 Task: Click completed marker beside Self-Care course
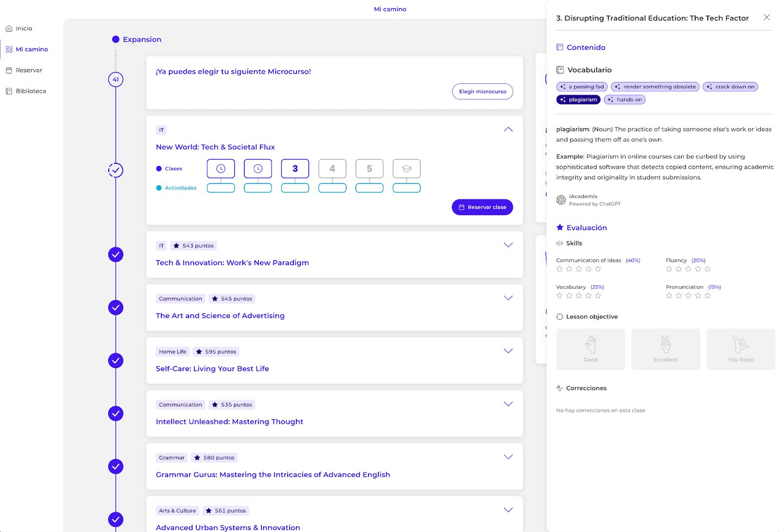(116, 361)
